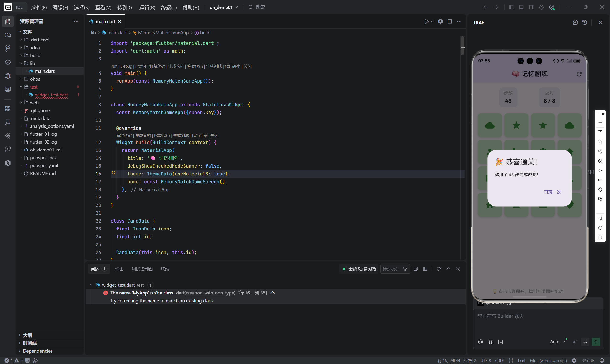Toggle the secondary sidebar layout icon
The width and height of the screenshot is (610, 364).
tap(531, 7)
